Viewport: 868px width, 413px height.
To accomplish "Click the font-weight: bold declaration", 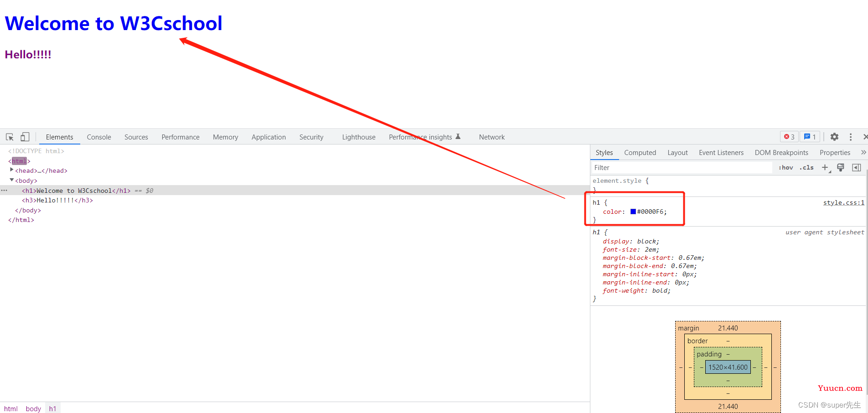I will 636,290.
